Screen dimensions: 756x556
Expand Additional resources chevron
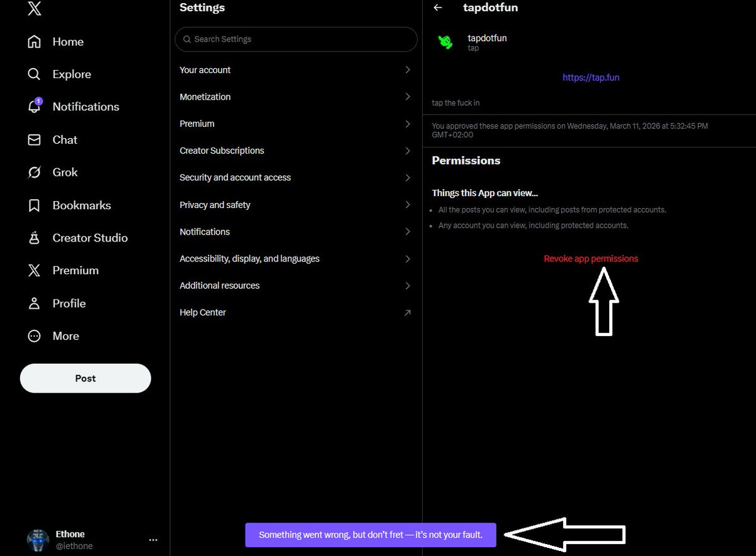[408, 286]
